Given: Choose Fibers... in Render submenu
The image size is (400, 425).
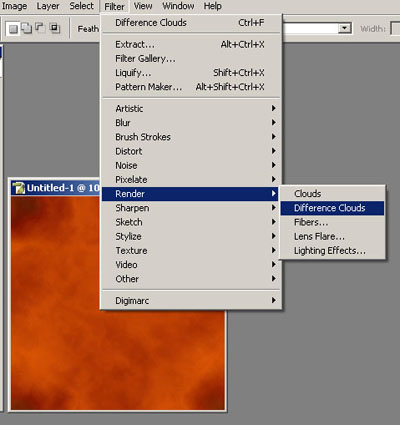Looking at the screenshot, I should coord(332,222).
